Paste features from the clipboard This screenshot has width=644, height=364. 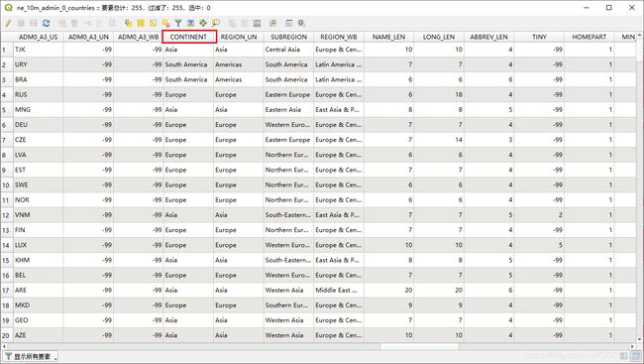[x=112, y=24]
